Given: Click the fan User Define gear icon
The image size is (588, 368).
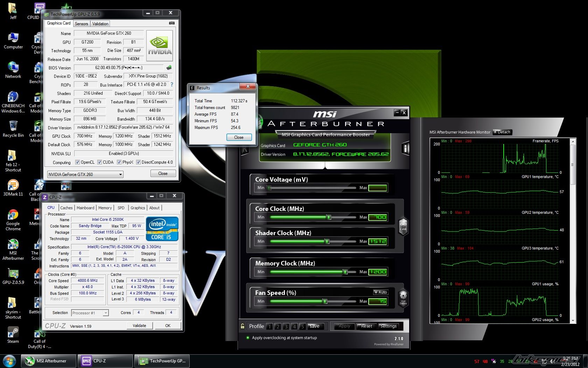Looking at the screenshot, I should pos(403,297).
